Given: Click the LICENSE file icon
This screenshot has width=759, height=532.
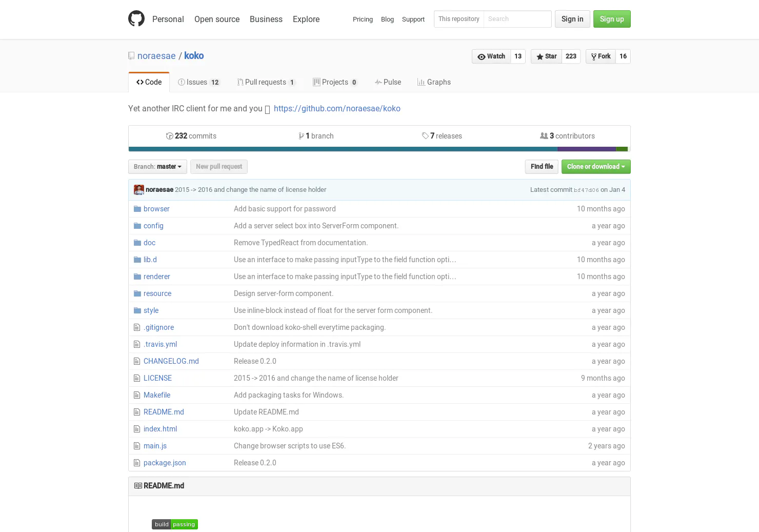Looking at the screenshot, I should 136,378.
